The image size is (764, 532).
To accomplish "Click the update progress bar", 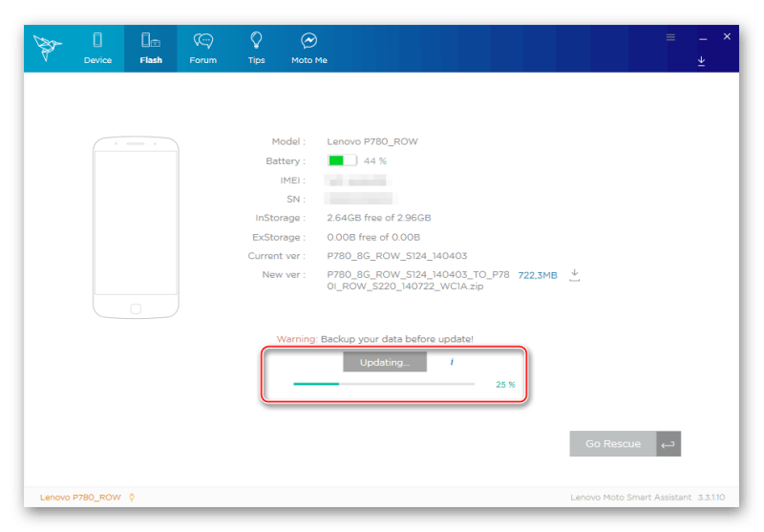I will [x=384, y=384].
